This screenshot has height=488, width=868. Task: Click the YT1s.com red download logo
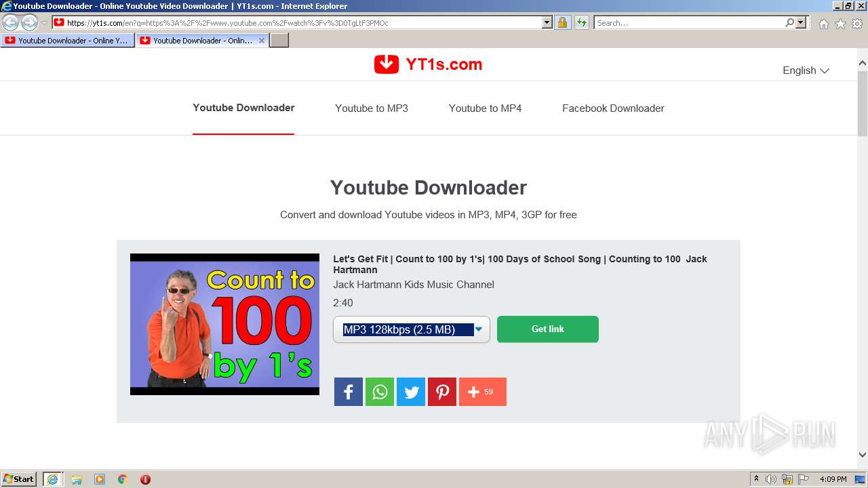pos(387,64)
